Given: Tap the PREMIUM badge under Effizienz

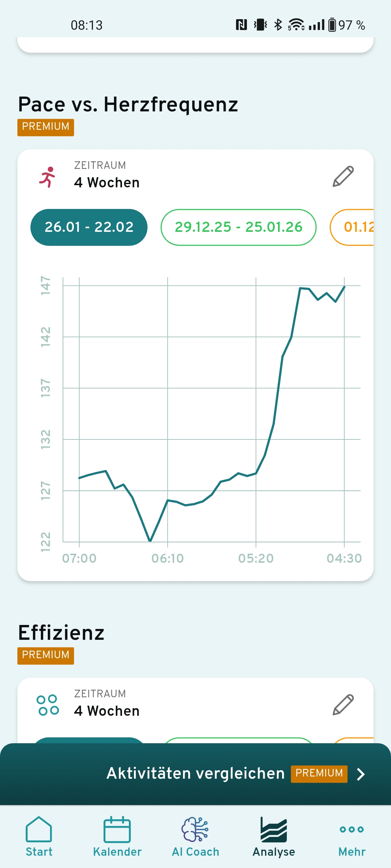Looking at the screenshot, I should [x=46, y=655].
